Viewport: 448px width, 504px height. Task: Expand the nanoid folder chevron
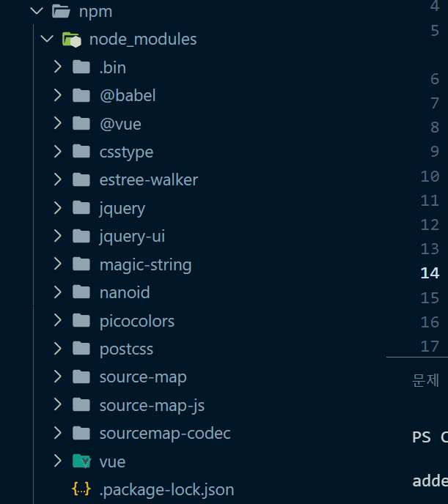[58, 292]
